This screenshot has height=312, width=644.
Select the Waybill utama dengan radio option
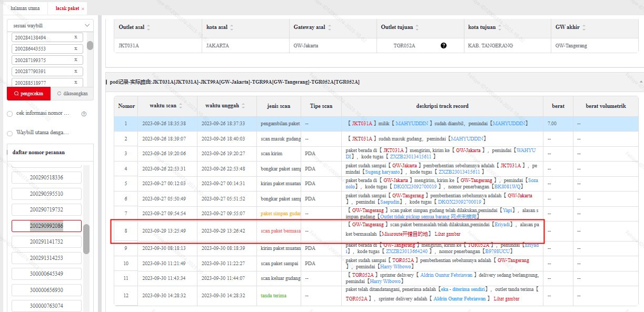(9, 133)
